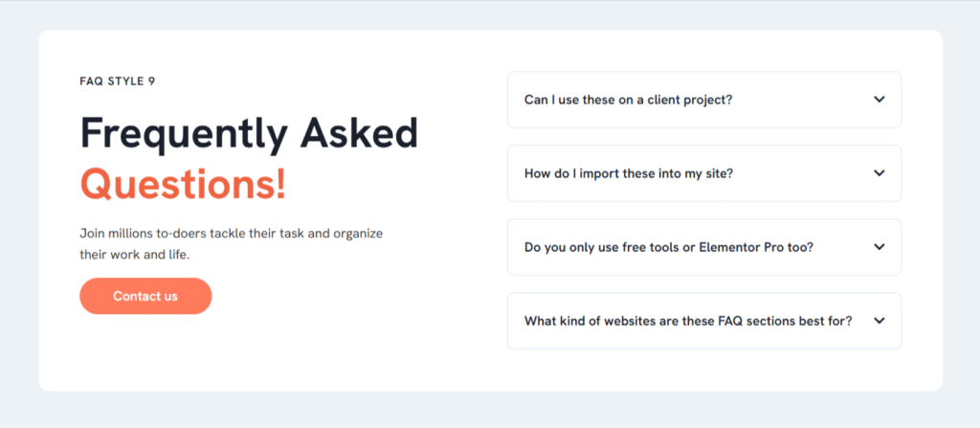Image resolution: width=980 pixels, height=428 pixels.
Task: Click the orange "Questions!" heading text
Action: point(183,183)
